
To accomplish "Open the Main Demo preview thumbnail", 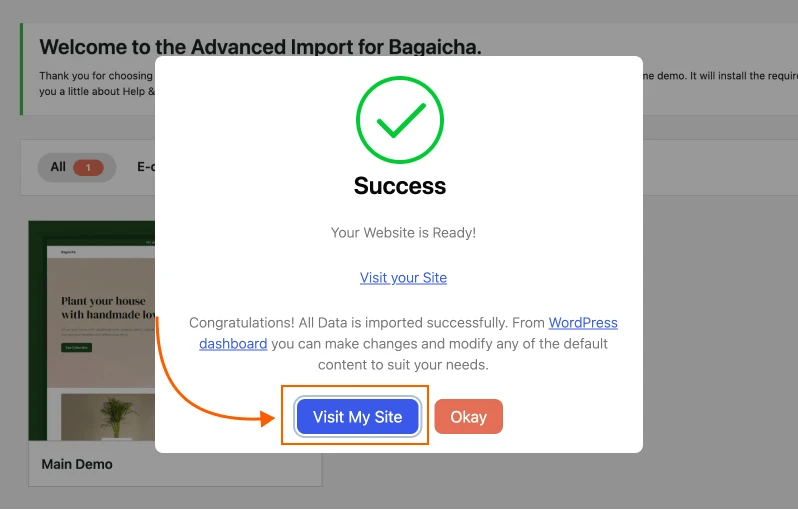I will coord(92,330).
